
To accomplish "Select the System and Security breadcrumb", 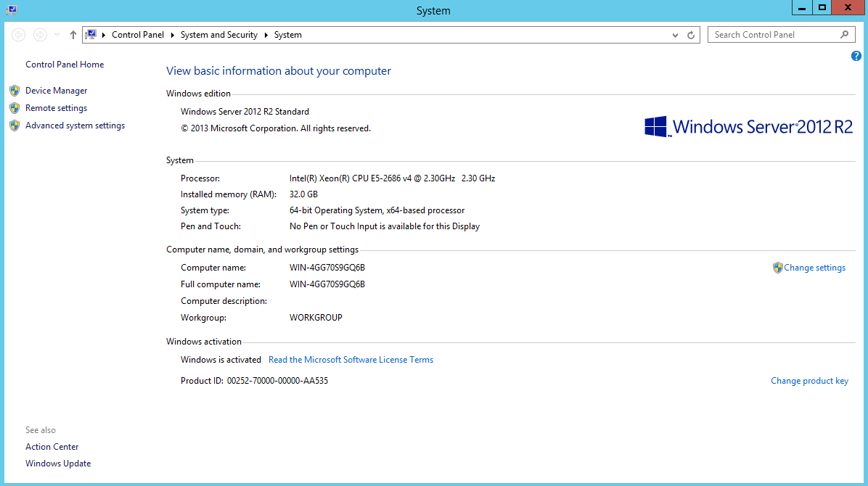I will click(218, 35).
